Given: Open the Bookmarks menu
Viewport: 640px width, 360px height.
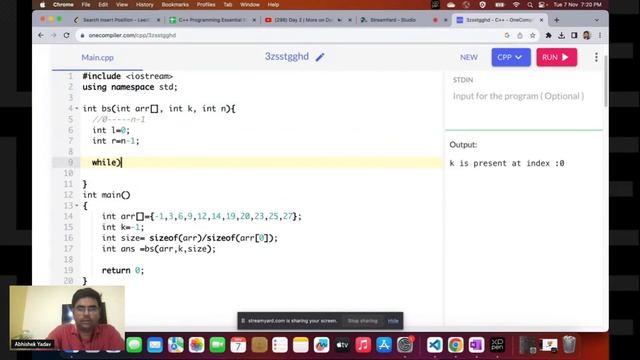Looking at the screenshot, I should [175, 4].
